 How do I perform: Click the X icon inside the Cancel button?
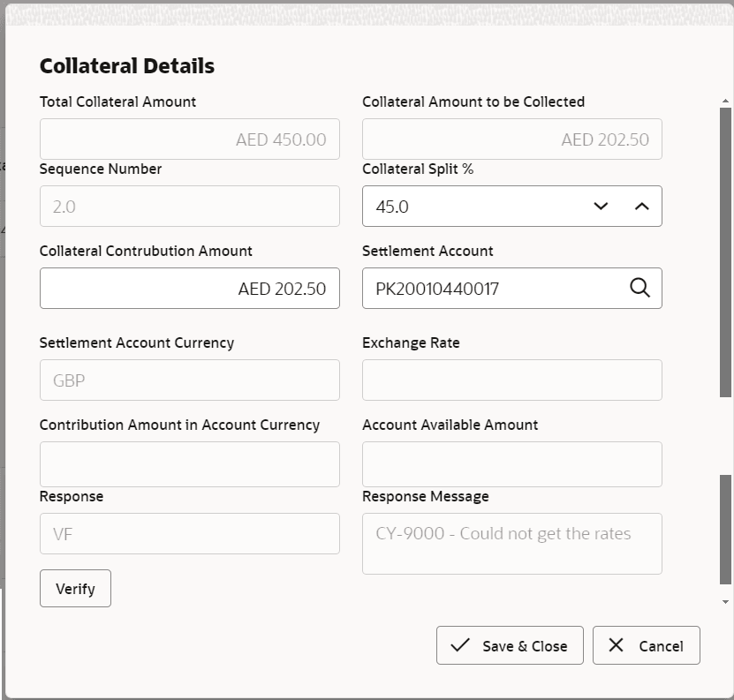616,645
